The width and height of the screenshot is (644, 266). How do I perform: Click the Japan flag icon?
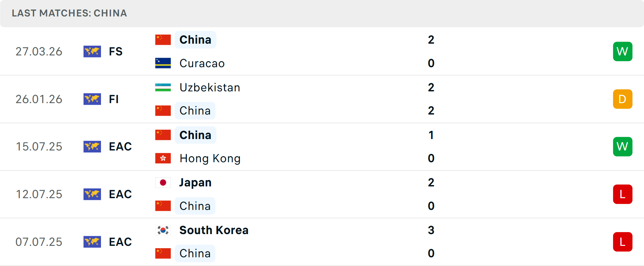(x=163, y=182)
